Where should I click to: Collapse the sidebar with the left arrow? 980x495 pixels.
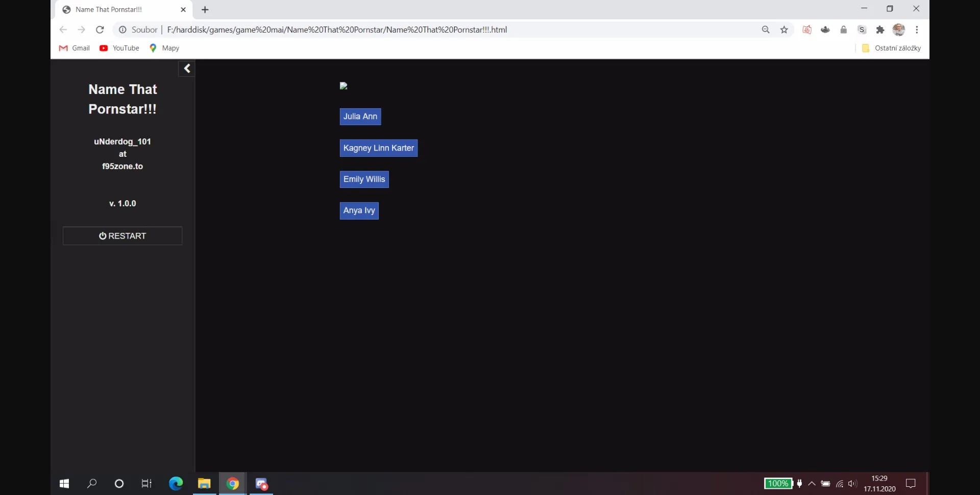(x=186, y=68)
